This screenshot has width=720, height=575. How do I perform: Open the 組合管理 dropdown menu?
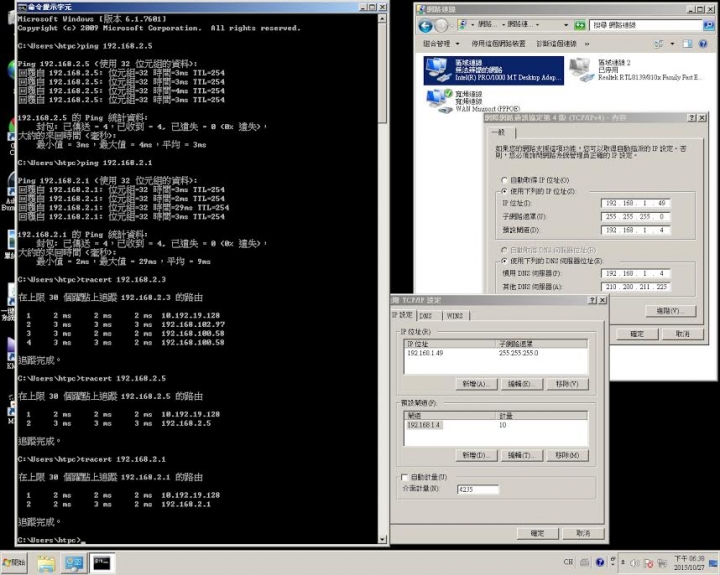[441, 44]
